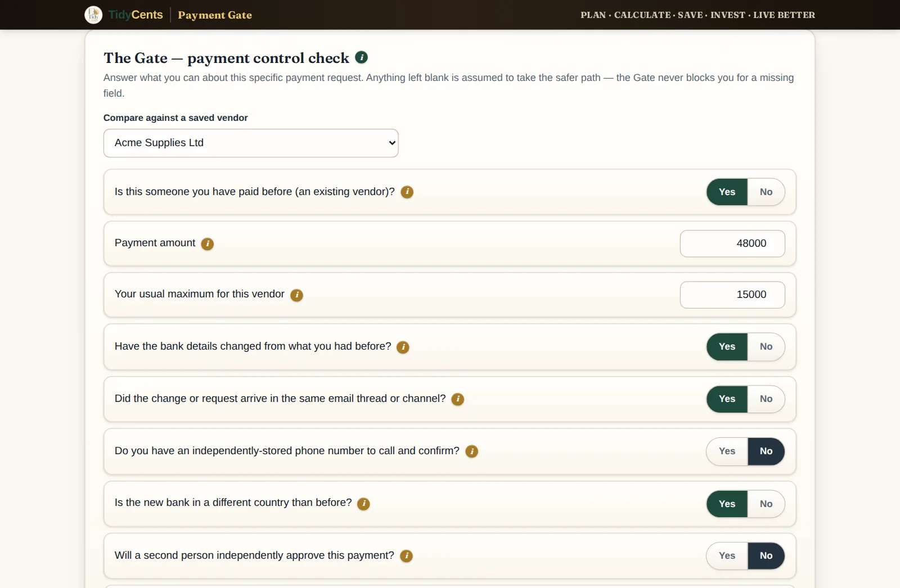Select Yes for second person approval
The height and width of the screenshot is (588, 900).
coord(727,556)
